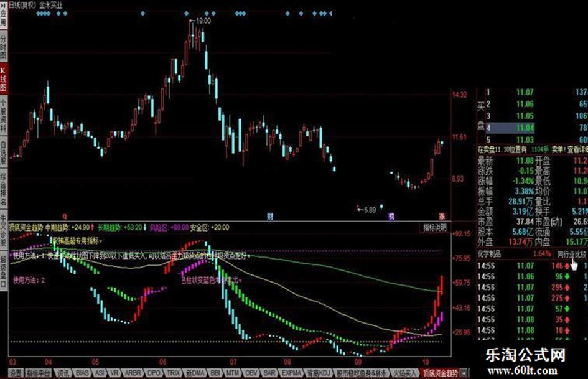This screenshot has height=379, width=588.
Task: Select buy order row 1 at 11.07
Action: 536,92
